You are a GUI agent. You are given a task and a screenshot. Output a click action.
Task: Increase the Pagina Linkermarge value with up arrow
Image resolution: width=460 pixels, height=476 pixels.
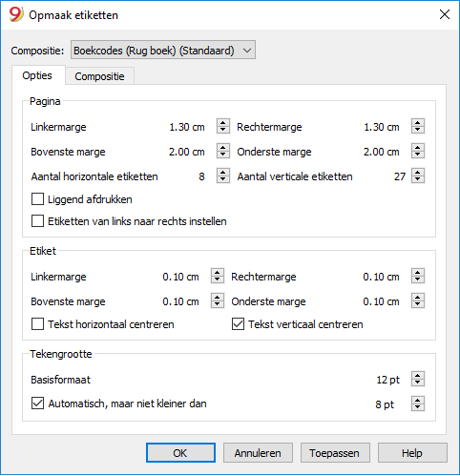coord(223,123)
